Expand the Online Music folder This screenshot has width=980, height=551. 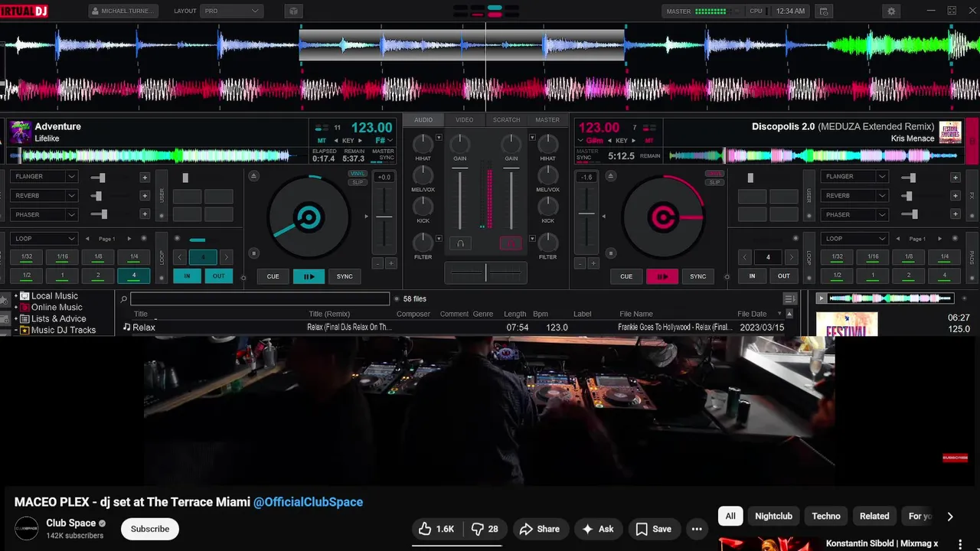click(16, 308)
